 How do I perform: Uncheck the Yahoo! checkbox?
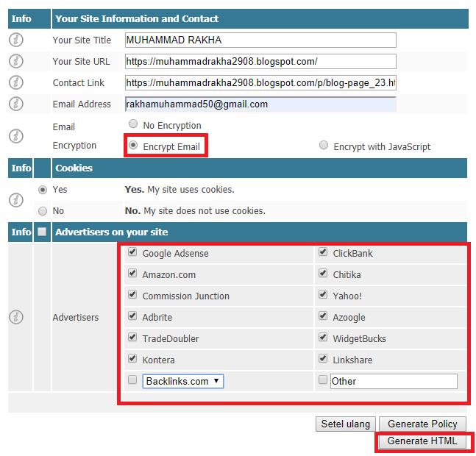click(x=323, y=294)
